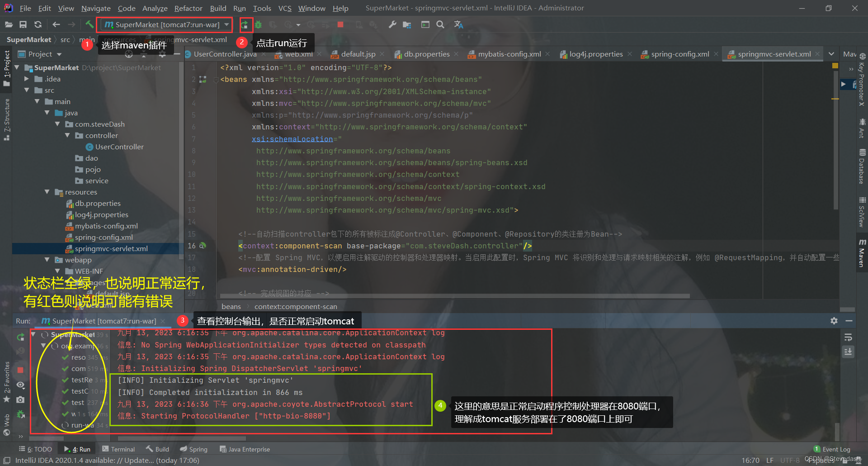Click the camera dump threads icon
The height and width of the screenshot is (466, 868).
pyautogui.click(x=20, y=399)
